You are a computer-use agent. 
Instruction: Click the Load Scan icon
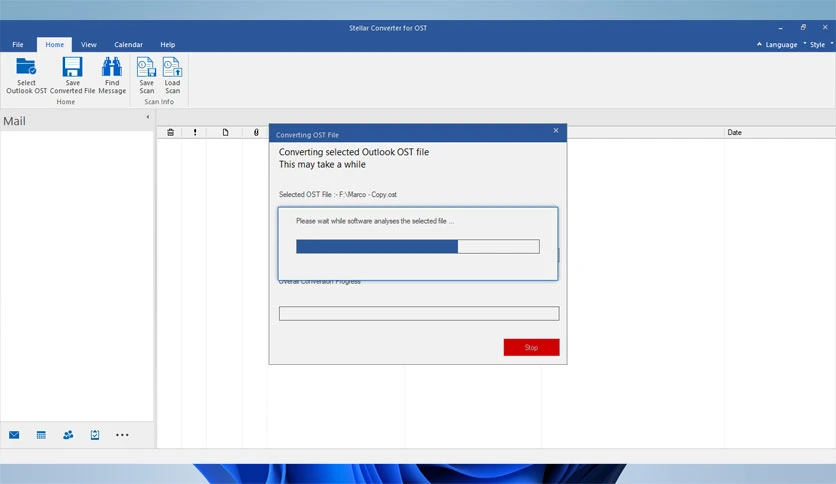point(172,67)
